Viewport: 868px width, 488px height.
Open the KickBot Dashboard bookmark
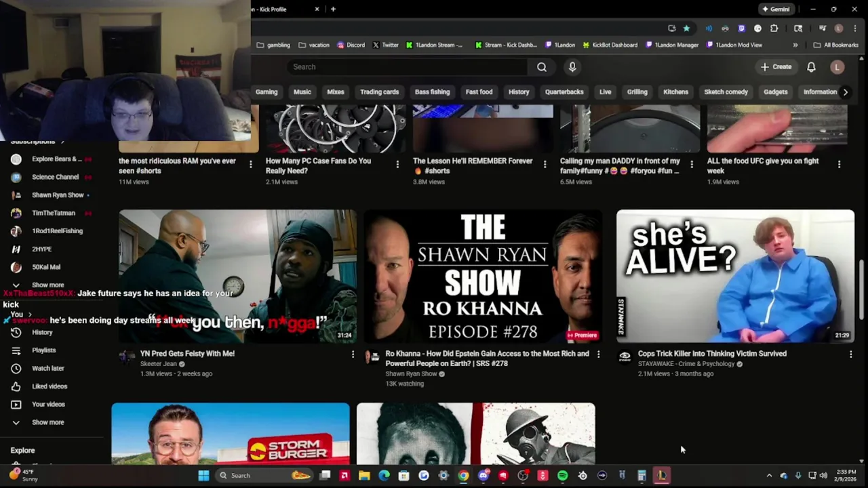click(610, 45)
